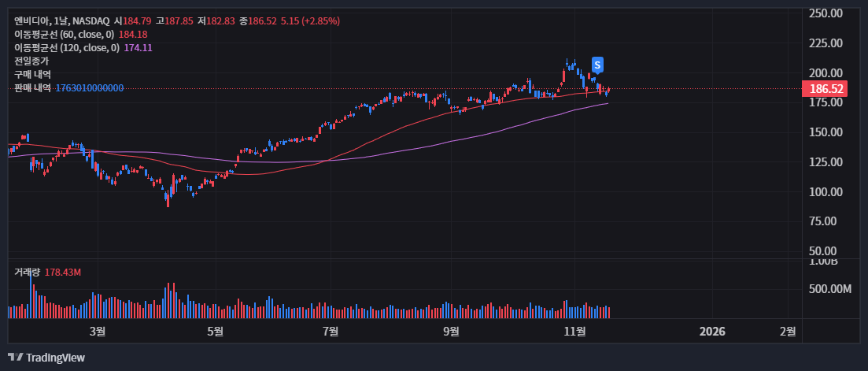This screenshot has width=868, height=371.
Task: Click the 거래량 volume indicator label
Action: (x=27, y=272)
